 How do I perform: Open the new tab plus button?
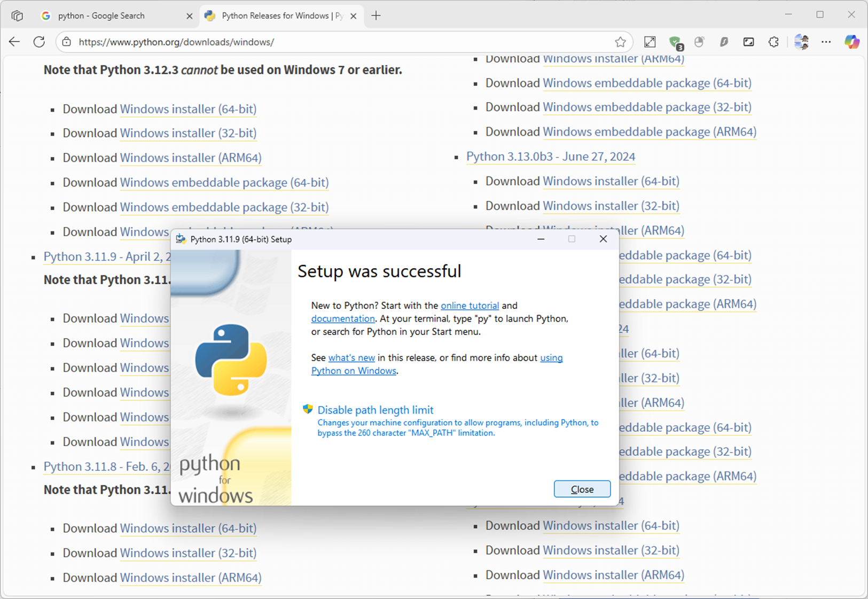[376, 15]
